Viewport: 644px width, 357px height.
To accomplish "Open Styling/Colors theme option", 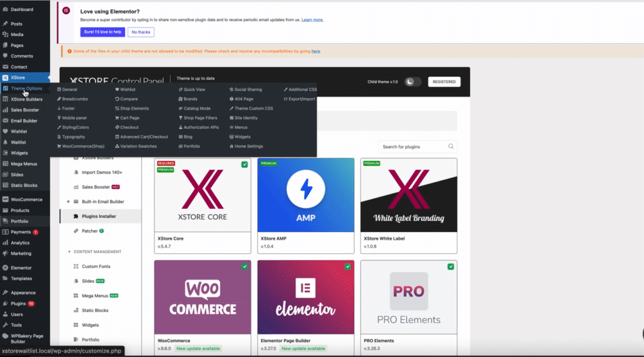I will tap(73, 128).
